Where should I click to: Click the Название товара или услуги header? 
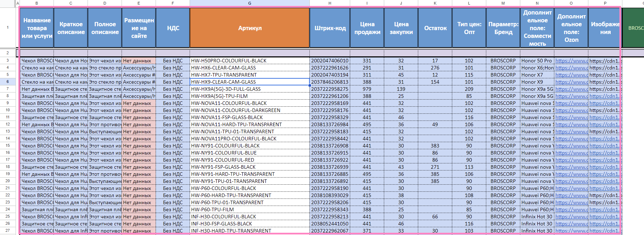tap(37, 28)
